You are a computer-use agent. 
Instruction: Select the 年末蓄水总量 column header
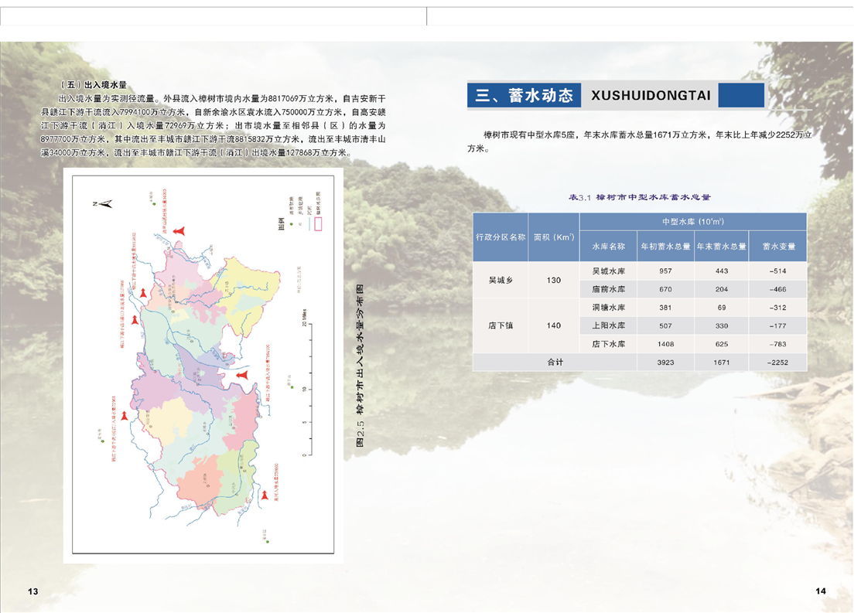click(721, 247)
